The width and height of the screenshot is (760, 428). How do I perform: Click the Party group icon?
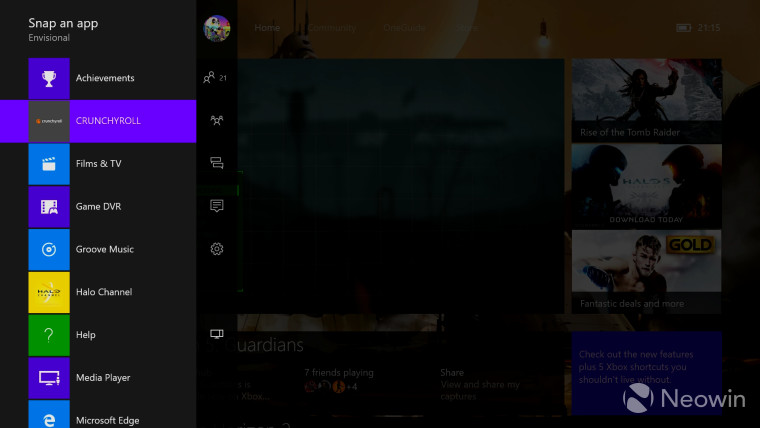coord(217,120)
